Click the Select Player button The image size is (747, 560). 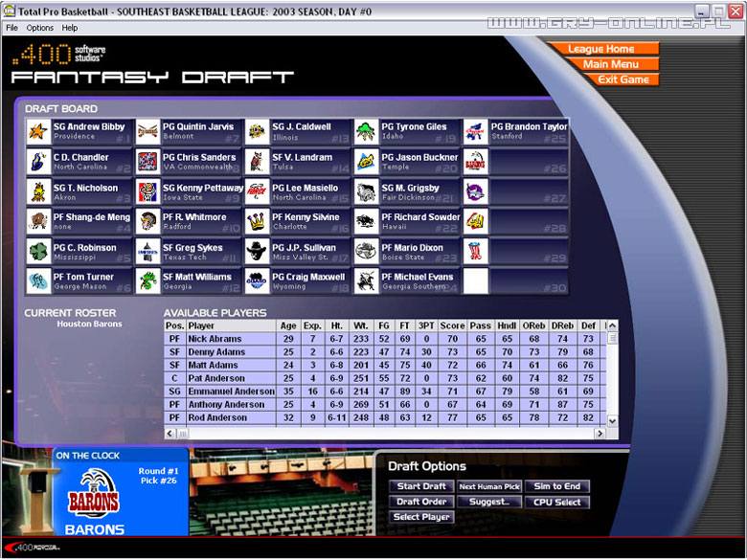(x=421, y=517)
